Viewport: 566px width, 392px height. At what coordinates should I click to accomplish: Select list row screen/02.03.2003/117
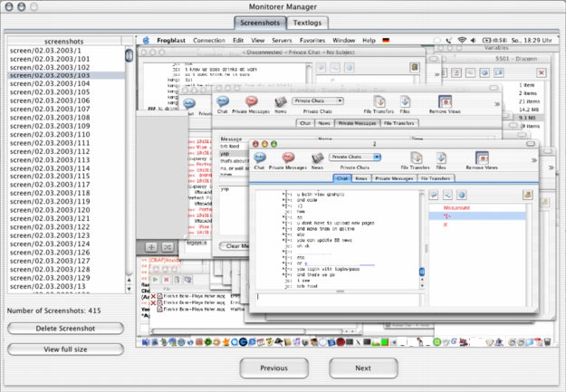click(x=66, y=185)
